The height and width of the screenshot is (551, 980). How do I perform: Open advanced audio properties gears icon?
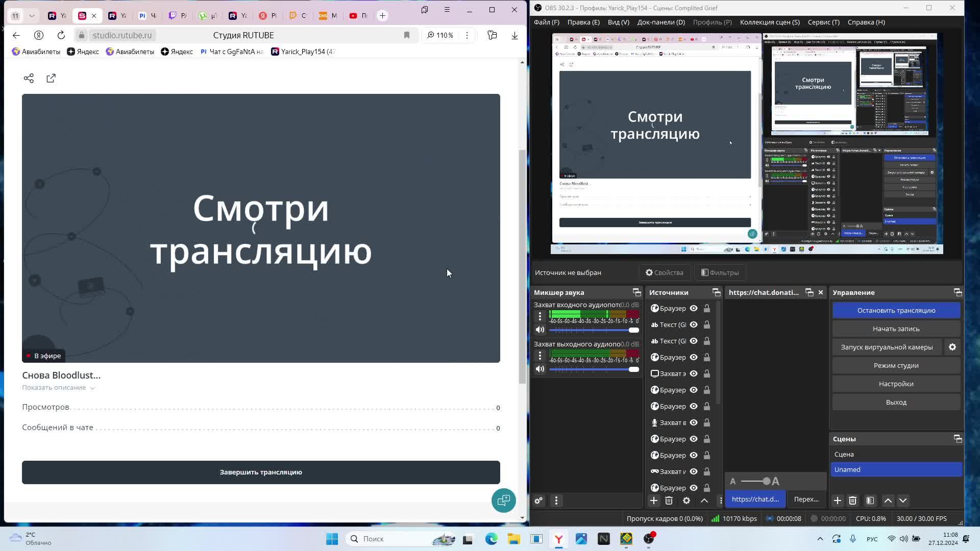(x=538, y=500)
